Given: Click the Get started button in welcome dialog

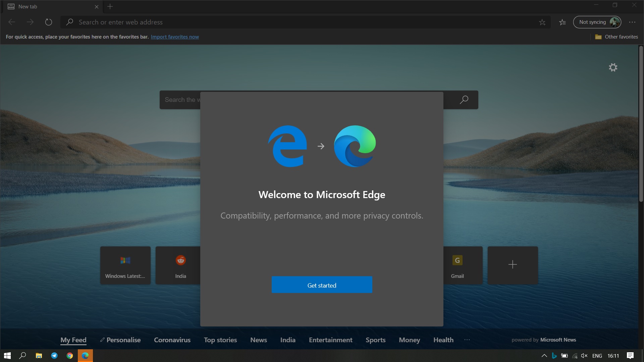Looking at the screenshot, I should (322, 285).
